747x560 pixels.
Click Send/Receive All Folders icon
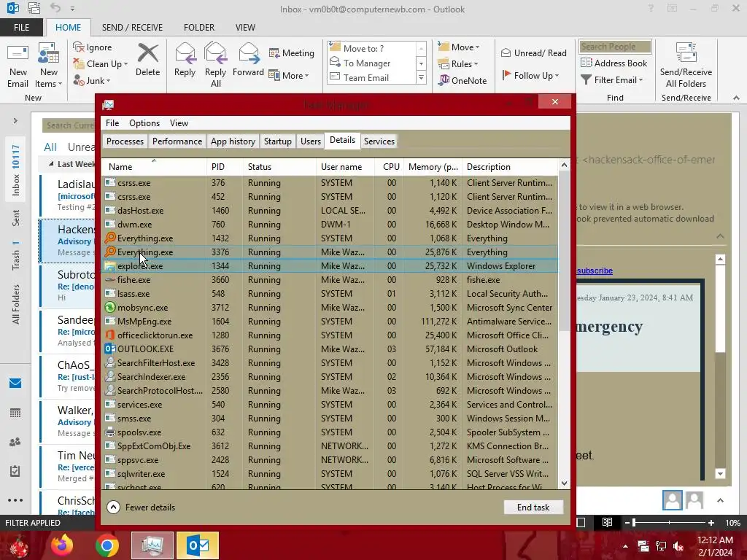pyautogui.click(x=686, y=65)
